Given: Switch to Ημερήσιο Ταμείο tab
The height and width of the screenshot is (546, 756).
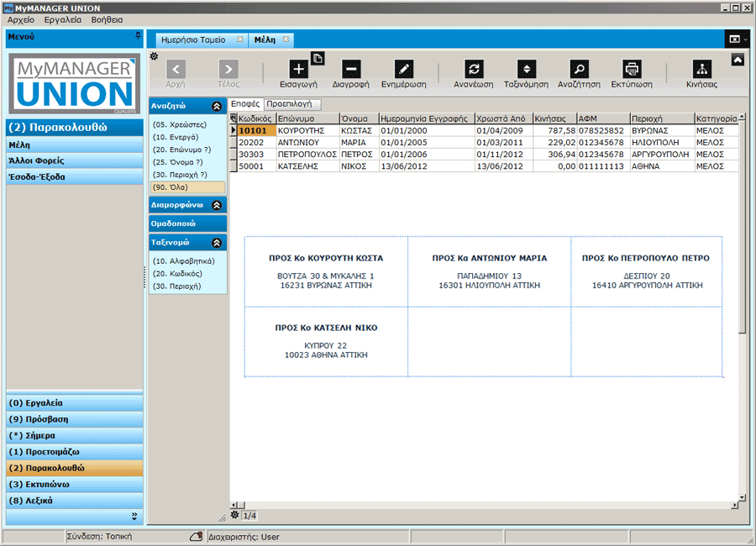Looking at the screenshot, I should 193,39.
